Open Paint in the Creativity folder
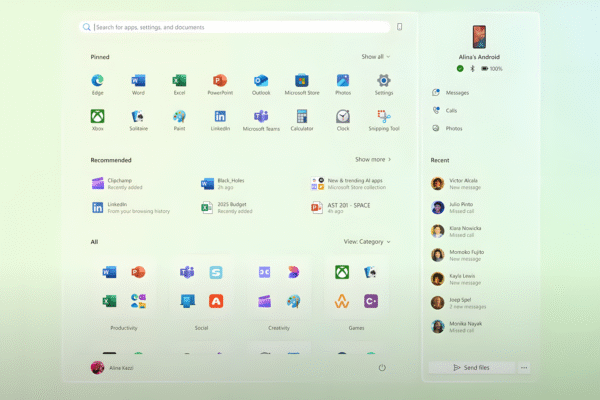 [x=293, y=301]
